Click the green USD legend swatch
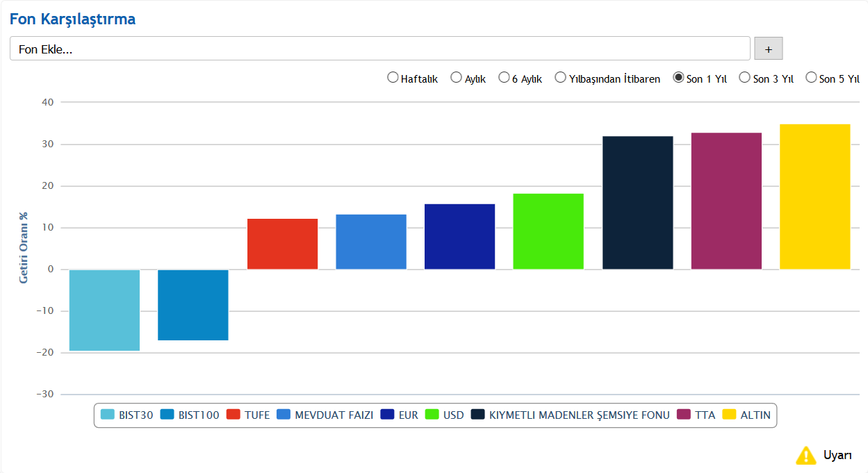 tap(432, 415)
